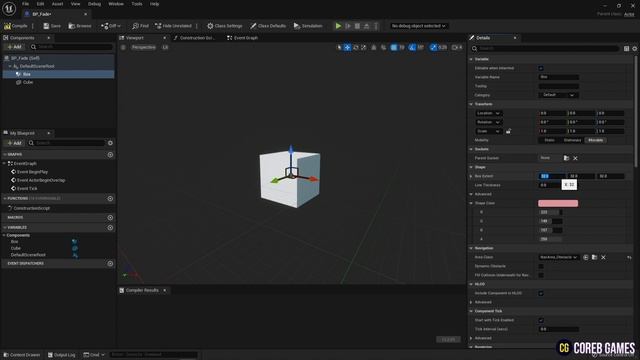Open the Diff dropdown
Viewport: 640px width, 360px height.
[x=111, y=26]
